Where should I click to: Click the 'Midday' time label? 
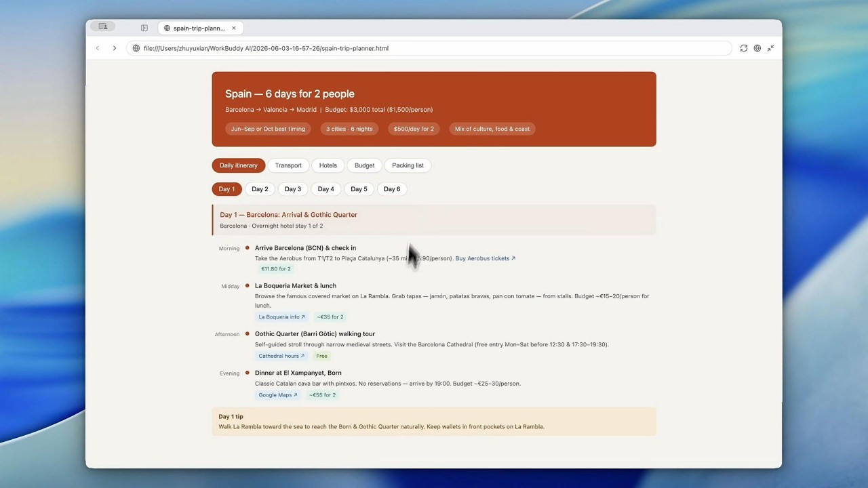[x=231, y=287]
